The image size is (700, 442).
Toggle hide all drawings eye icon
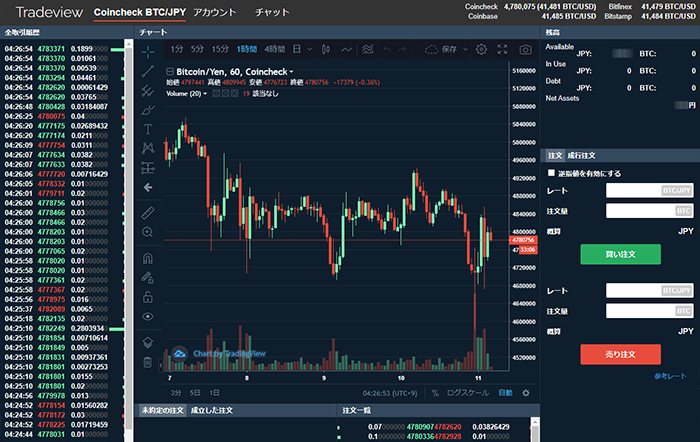(148, 317)
